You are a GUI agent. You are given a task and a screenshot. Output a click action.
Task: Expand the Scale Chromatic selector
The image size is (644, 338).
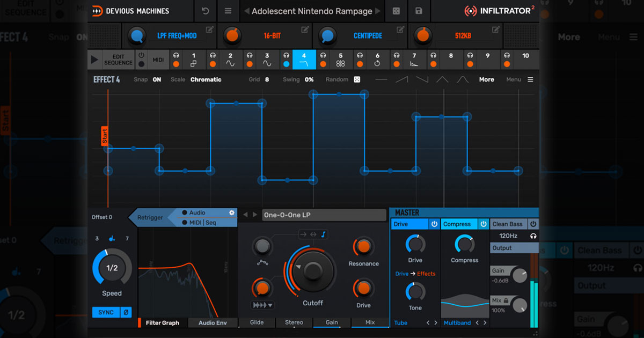tap(206, 79)
